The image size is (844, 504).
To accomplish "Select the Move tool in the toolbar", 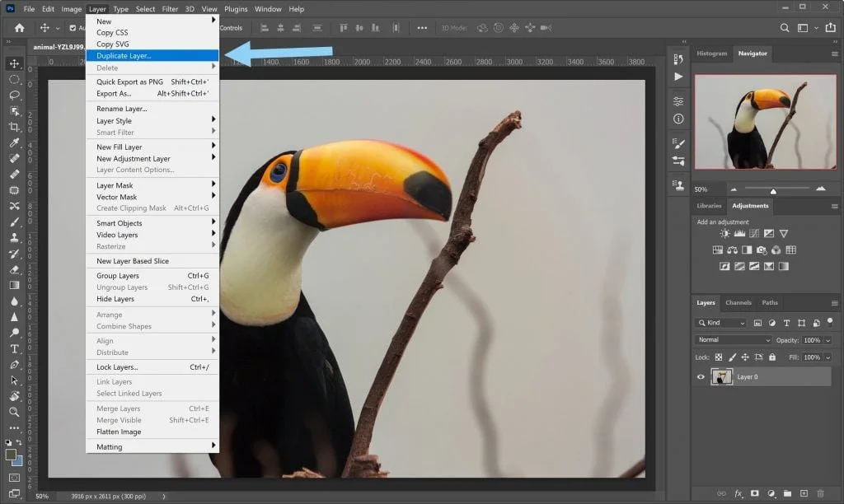I will pos(14,62).
